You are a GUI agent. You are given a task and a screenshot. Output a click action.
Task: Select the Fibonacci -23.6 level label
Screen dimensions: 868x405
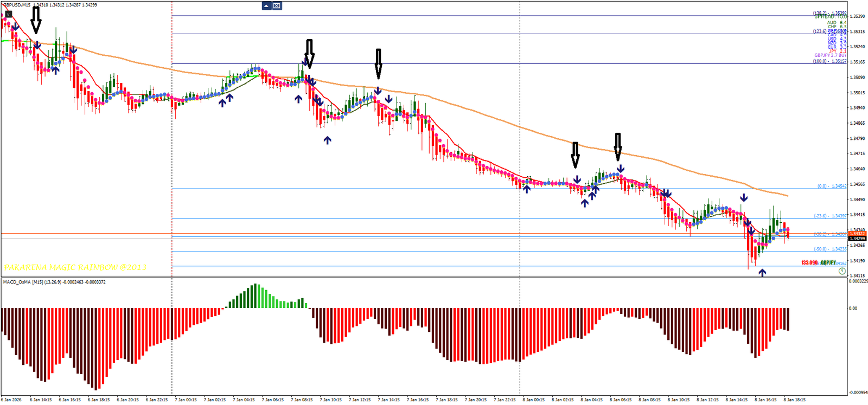click(x=830, y=216)
